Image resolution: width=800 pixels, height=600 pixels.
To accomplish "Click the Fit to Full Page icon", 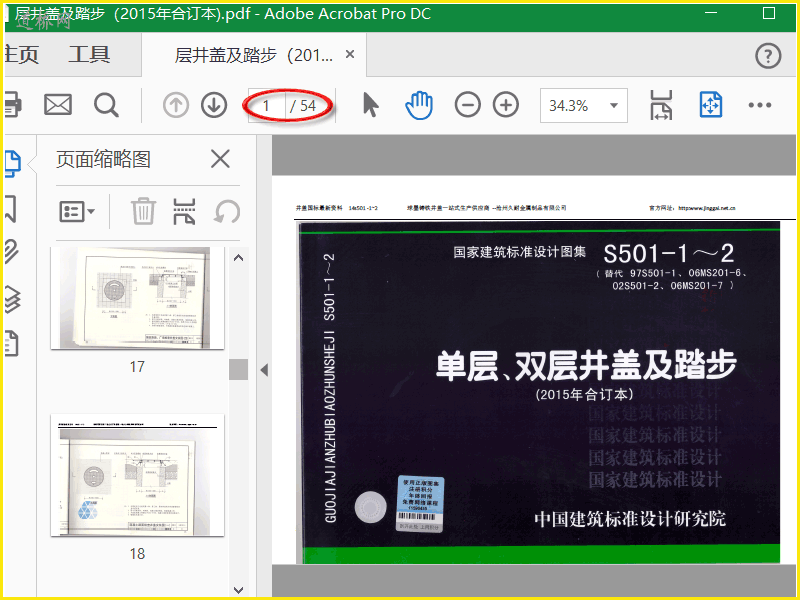I will (x=711, y=105).
